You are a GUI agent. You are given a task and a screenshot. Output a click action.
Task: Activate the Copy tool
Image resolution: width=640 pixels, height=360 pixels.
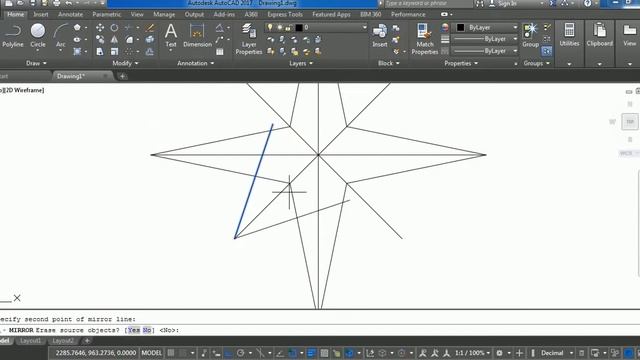(x=100, y=40)
